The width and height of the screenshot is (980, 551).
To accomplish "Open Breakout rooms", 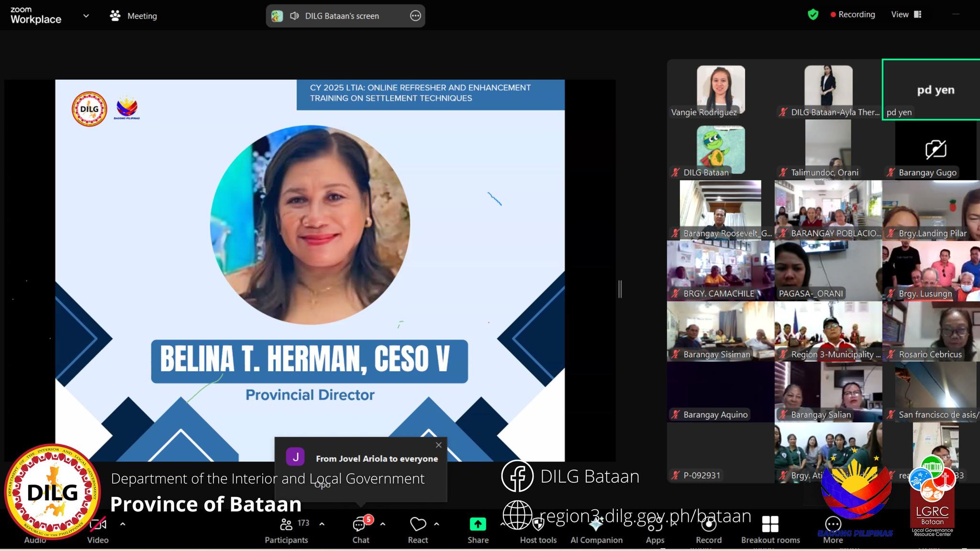I will [770, 530].
